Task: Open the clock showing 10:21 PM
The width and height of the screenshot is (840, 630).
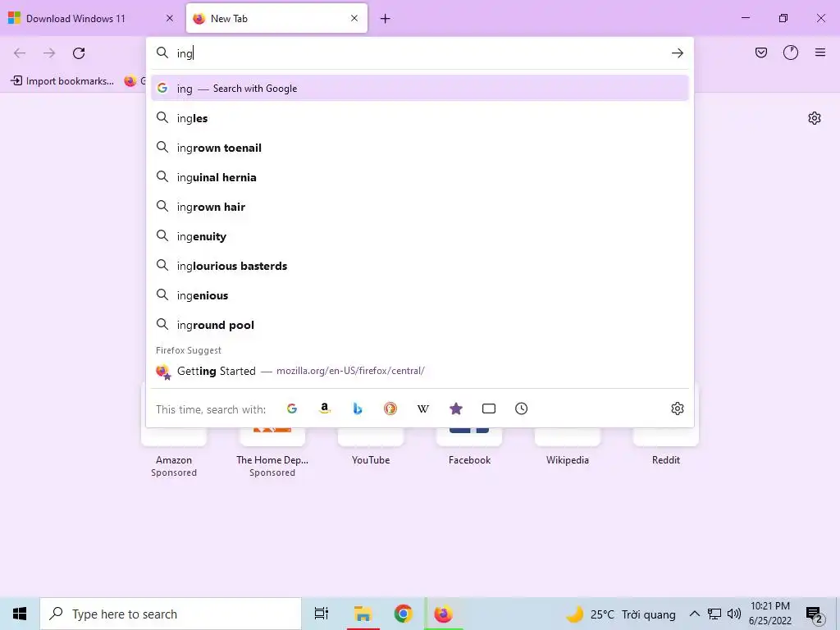Action: (770, 614)
